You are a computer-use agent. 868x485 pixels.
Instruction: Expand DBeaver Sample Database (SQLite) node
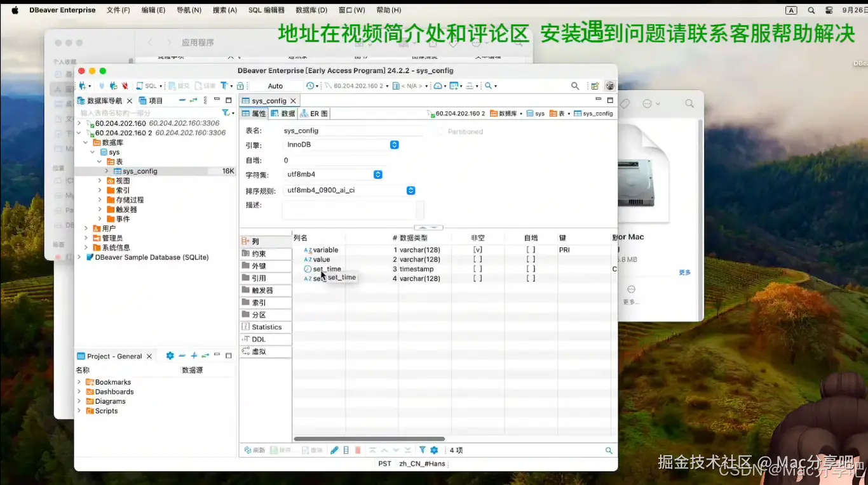tap(79, 257)
